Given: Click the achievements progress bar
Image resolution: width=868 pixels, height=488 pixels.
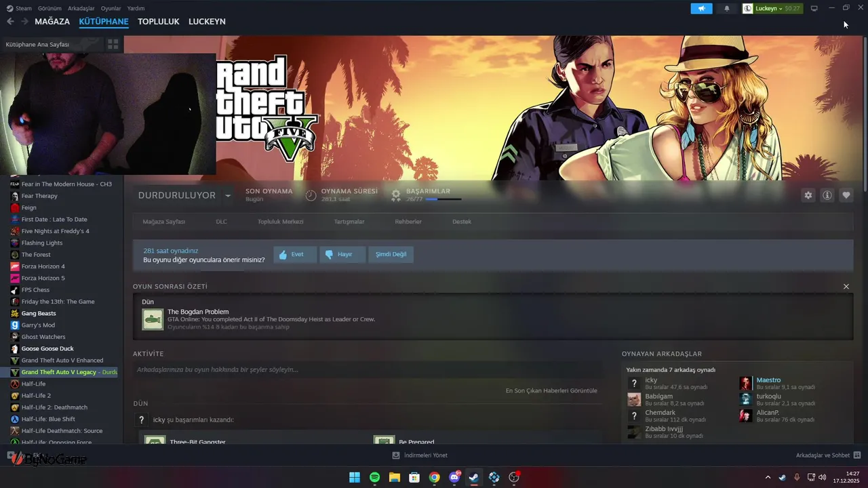Looking at the screenshot, I should 443,199.
